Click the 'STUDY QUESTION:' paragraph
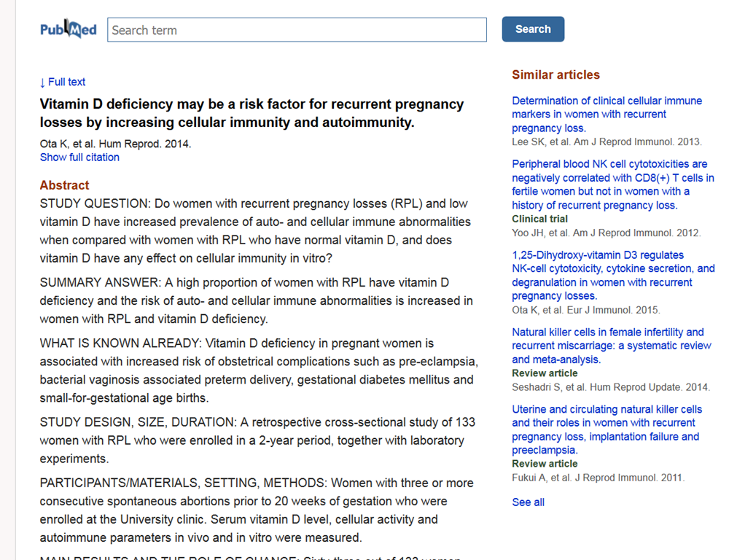Screen dimensions: 737x560 click(255, 231)
